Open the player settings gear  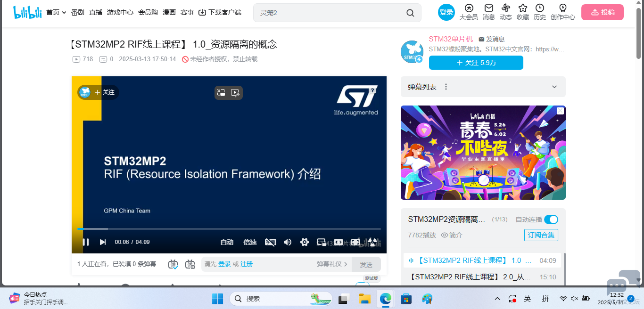point(305,242)
